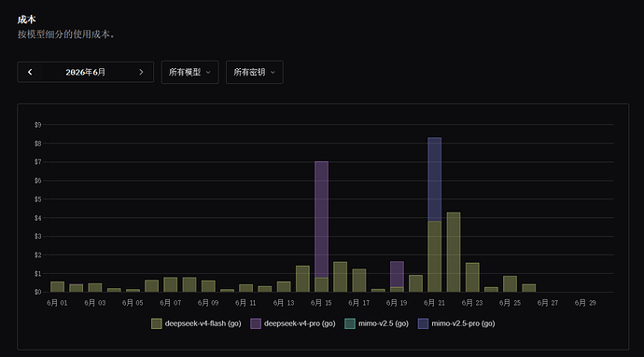The height and width of the screenshot is (357, 644).
Task: Click the 6月 29 x-axis label
Action: point(585,303)
